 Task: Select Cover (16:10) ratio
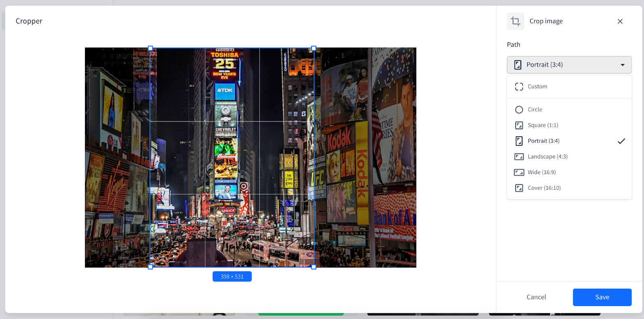tap(569, 188)
